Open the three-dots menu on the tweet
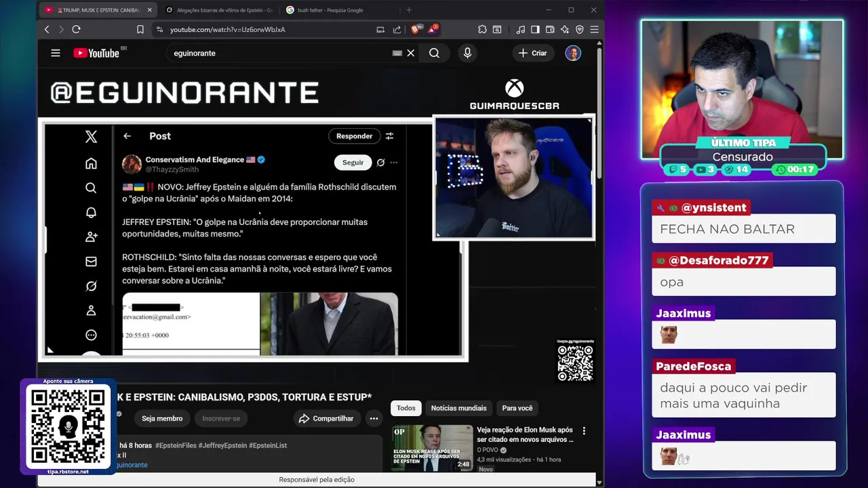Image resolution: width=868 pixels, height=488 pixels. (394, 163)
